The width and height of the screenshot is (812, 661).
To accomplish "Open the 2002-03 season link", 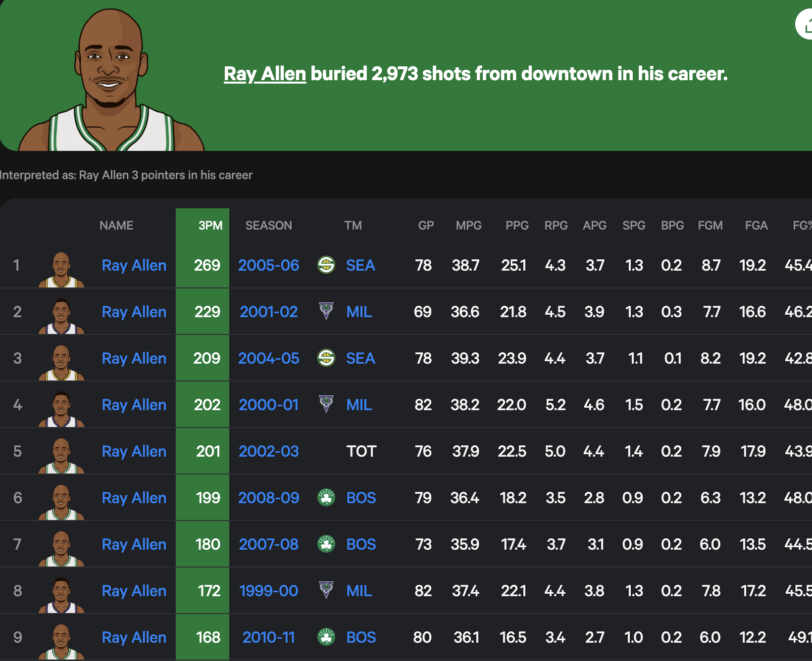I will (268, 451).
